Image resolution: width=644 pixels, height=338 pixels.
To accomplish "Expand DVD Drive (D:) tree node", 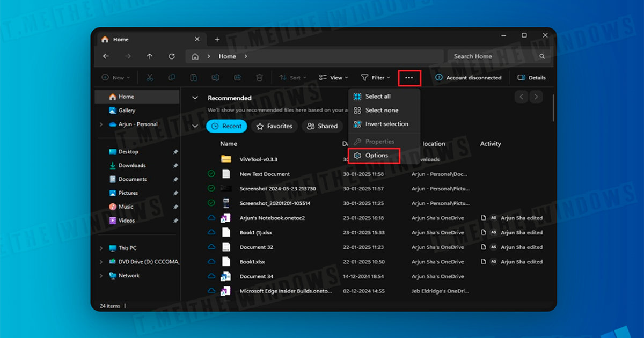I will pyautogui.click(x=101, y=262).
